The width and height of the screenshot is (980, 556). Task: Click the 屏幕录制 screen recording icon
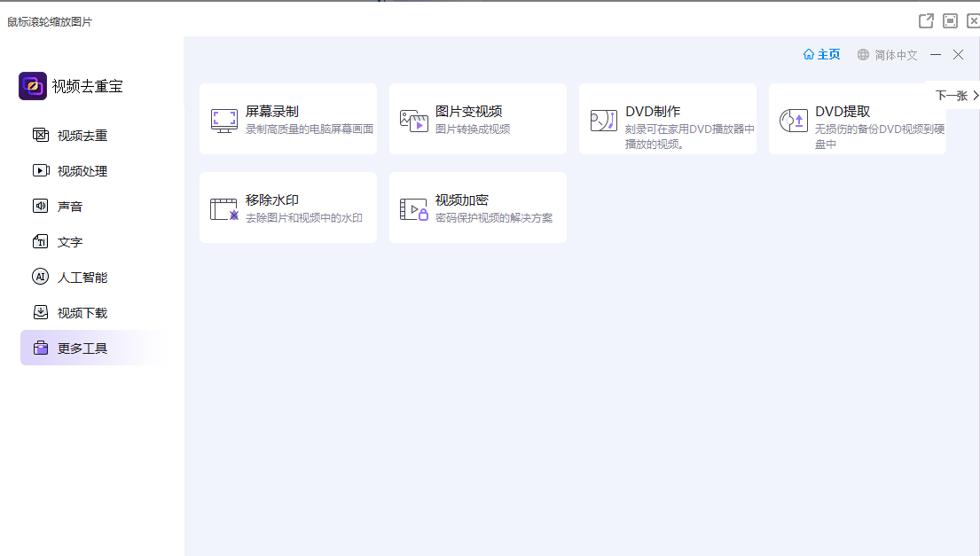click(223, 120)
